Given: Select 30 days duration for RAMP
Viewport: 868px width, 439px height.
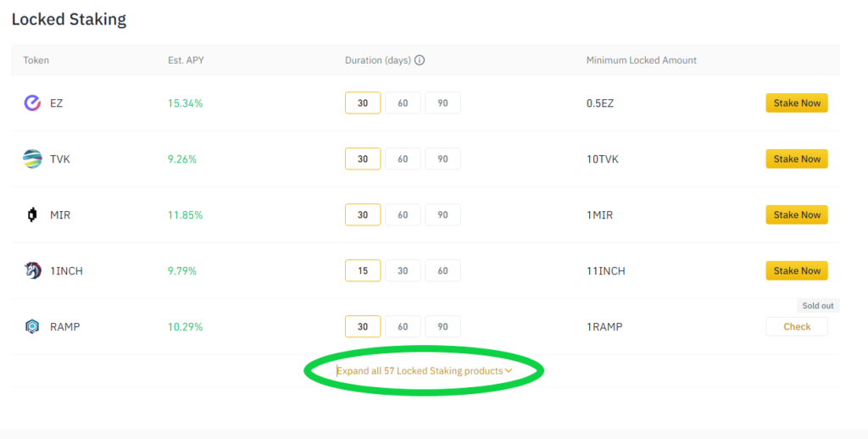Looking at the screenshot, I should [363, 326].
